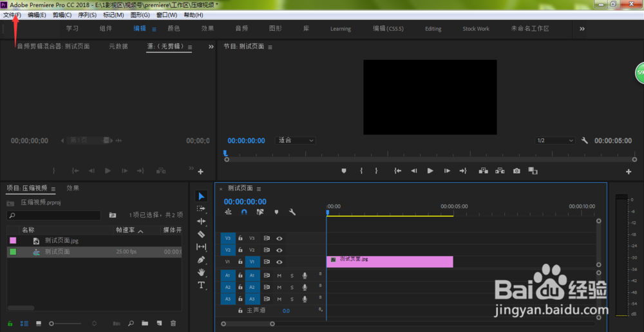644x332 pixels.
Task: Create search bin from query icon
Action: (113, 215)
